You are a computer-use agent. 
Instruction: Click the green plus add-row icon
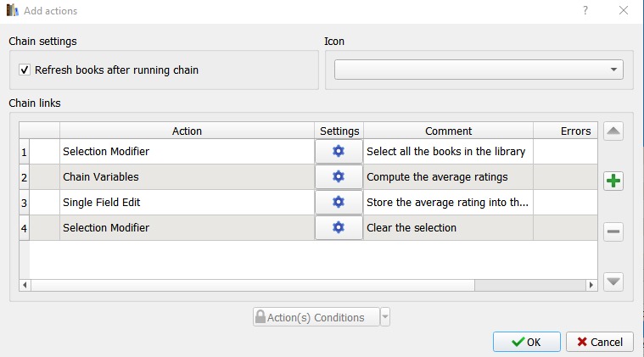pyautogui.click(x=613, y=181)
